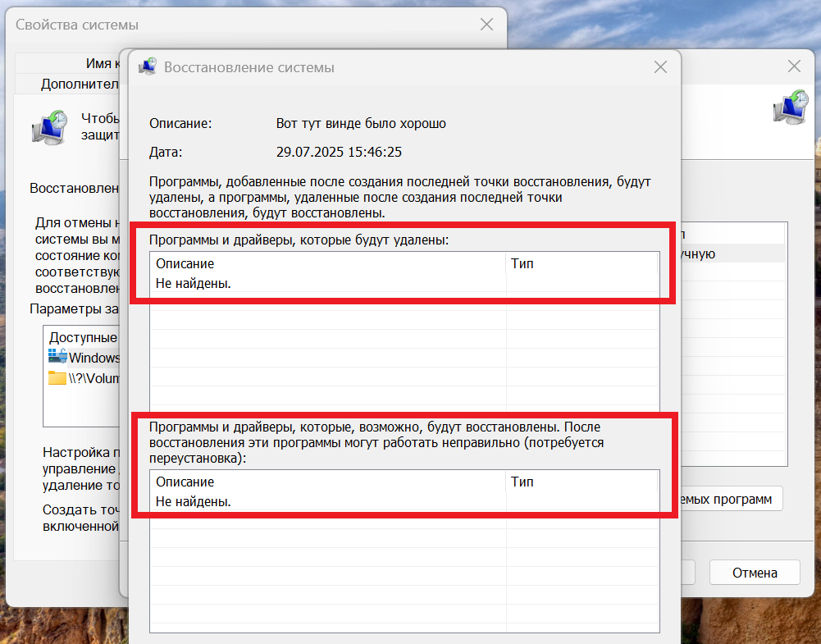Image resolution: width=821 pixels, height=644 pixels.
Task: Select the Windows drive icon in protection list
Action: [x=57, y=357]
